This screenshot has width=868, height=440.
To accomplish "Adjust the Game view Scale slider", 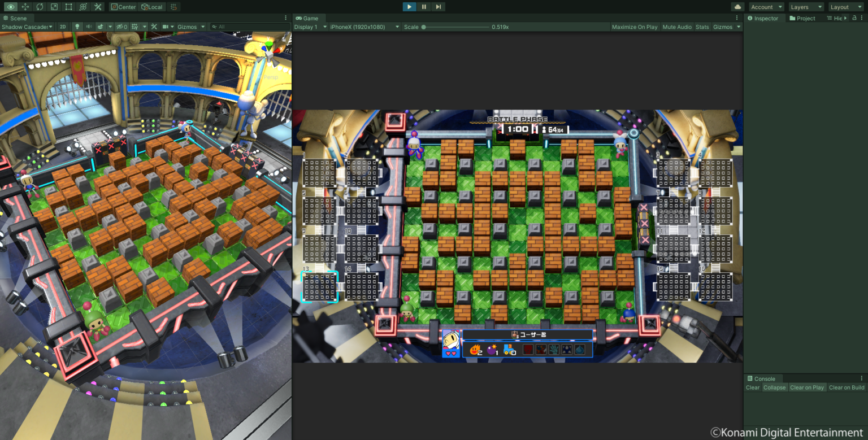I will (424, 27).
